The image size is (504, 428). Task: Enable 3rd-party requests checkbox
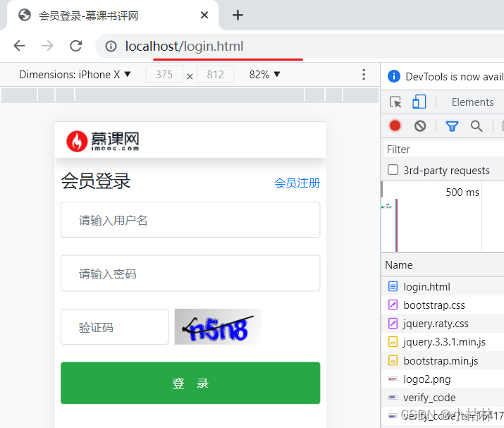click(x=393, y=170)
